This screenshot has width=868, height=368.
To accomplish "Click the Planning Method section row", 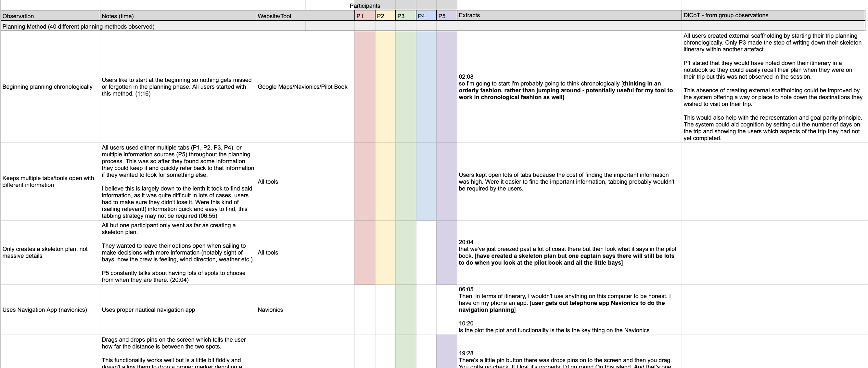I will click(x=433, y=26).
